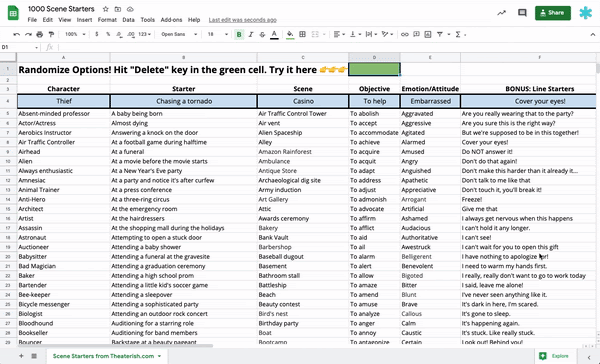Click the green Share button
600x364 pixels.
(x=553, y=13)
